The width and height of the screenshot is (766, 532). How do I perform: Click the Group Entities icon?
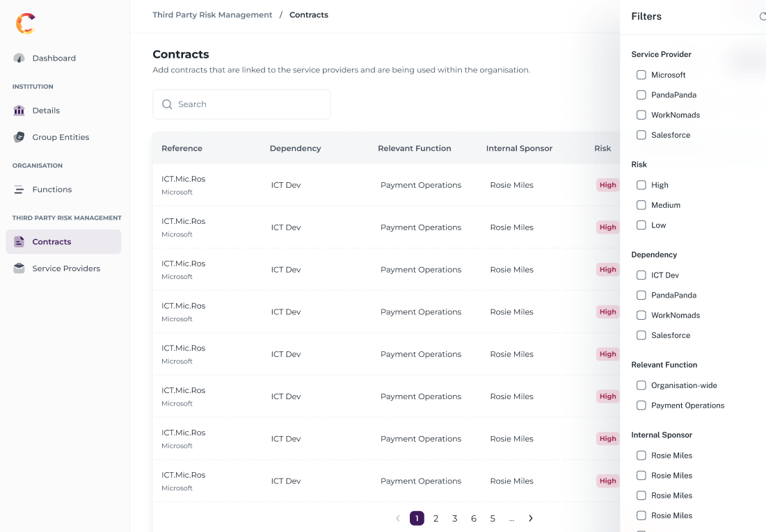pyautogui.click(x=19, y=138)
